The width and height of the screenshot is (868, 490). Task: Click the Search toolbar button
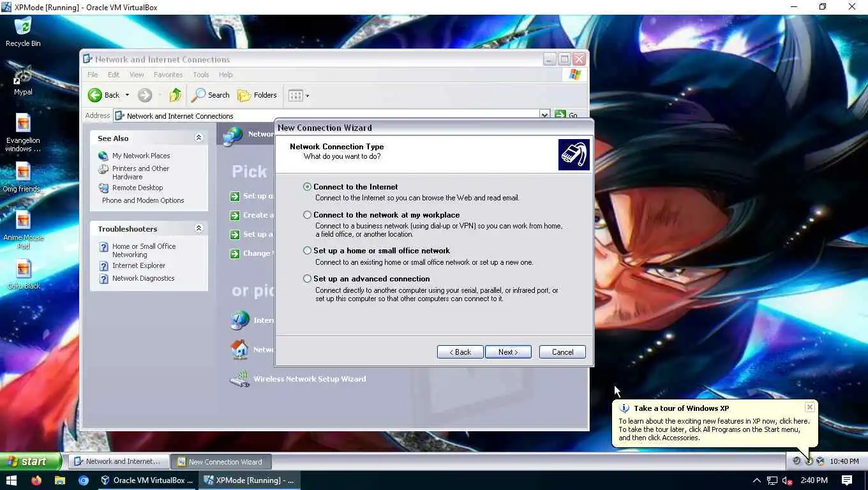coord(211,95)
